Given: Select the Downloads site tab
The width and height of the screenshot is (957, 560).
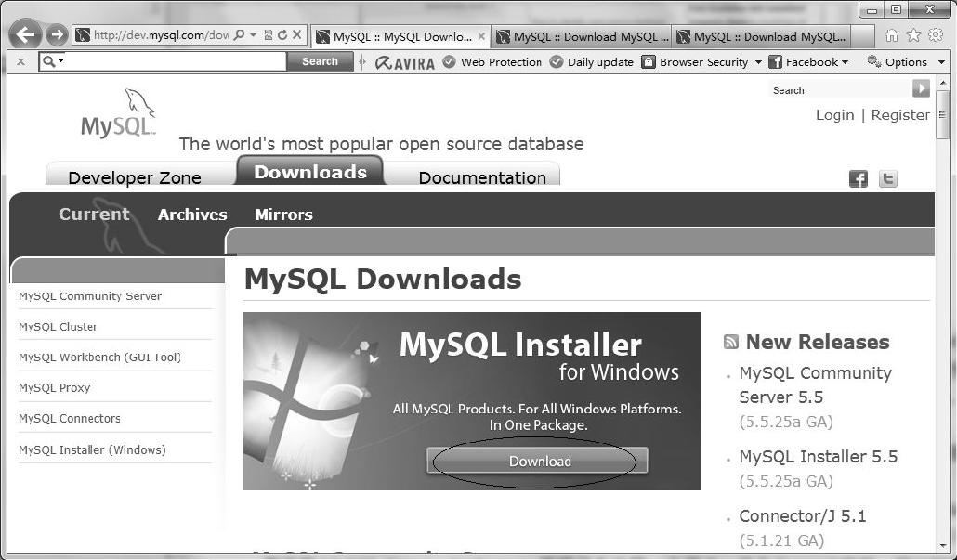Looking at the screenshot, I should point(310,172).
